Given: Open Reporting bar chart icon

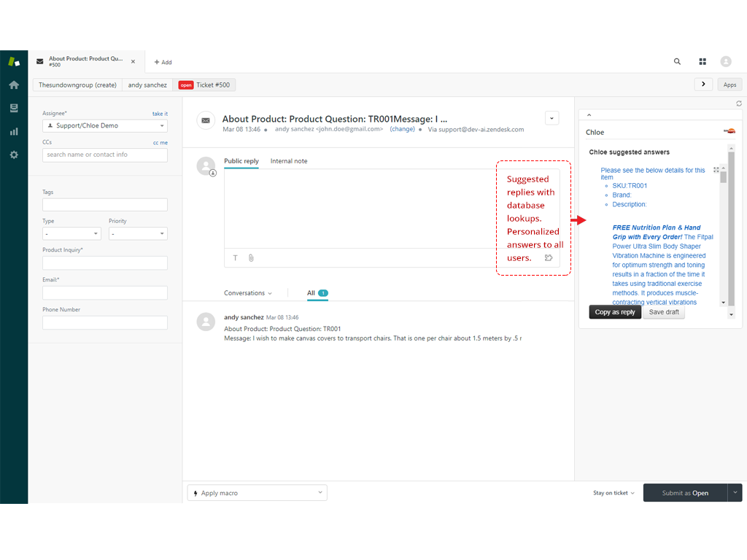Looking at the screenshot, I should pyautogui.click(x=14, y=132).
